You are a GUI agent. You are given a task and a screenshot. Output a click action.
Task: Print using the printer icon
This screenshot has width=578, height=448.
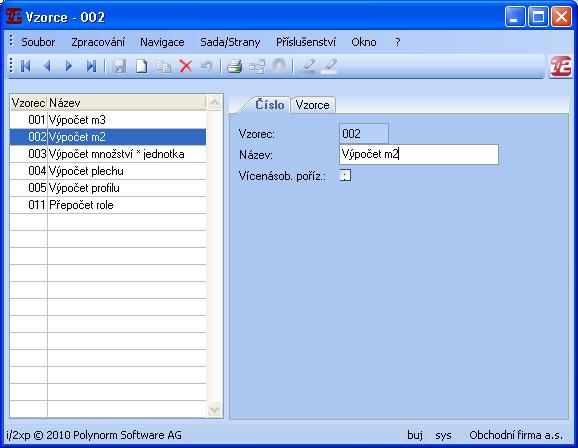coord(234,66)
